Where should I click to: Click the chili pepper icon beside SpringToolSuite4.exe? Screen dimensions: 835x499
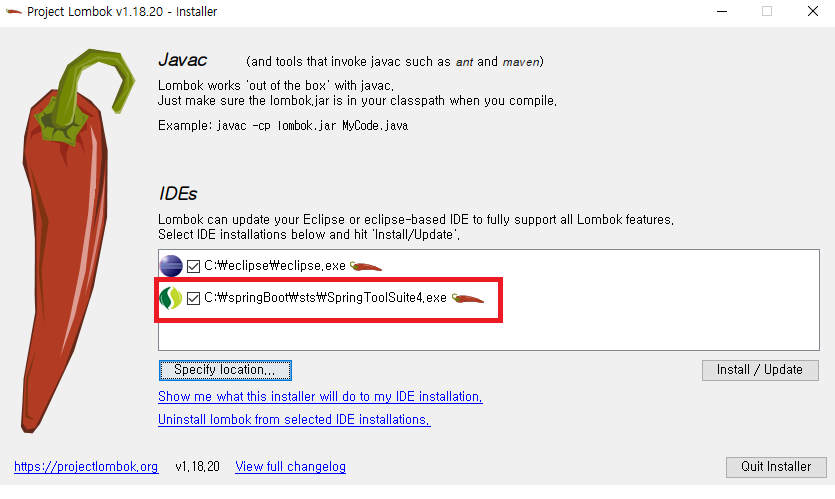[x=468, y=298]
